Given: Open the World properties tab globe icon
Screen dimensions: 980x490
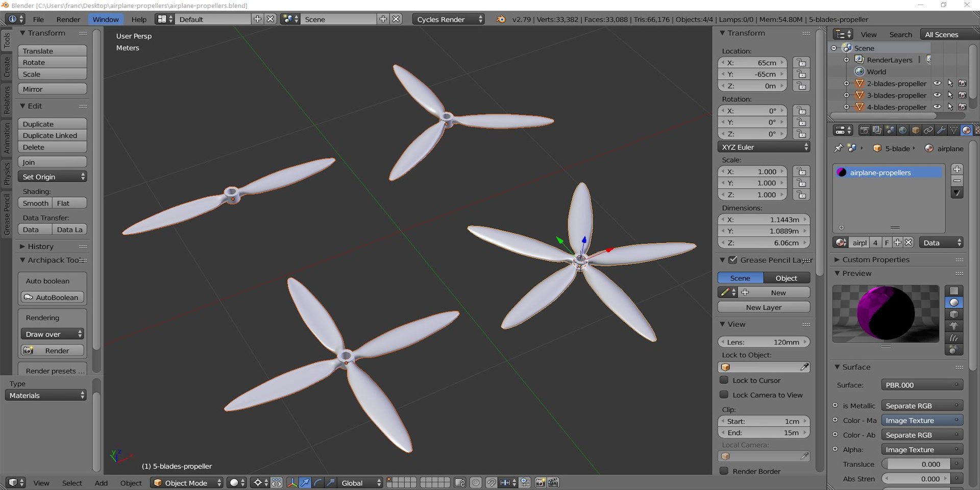Looking at the screenshot, I should point(902,130).
